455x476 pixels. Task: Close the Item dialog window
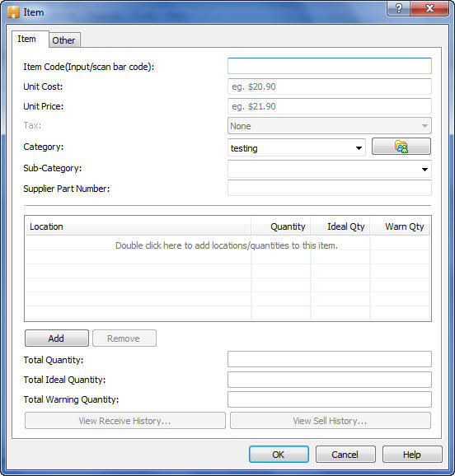[x=429, y=8]
